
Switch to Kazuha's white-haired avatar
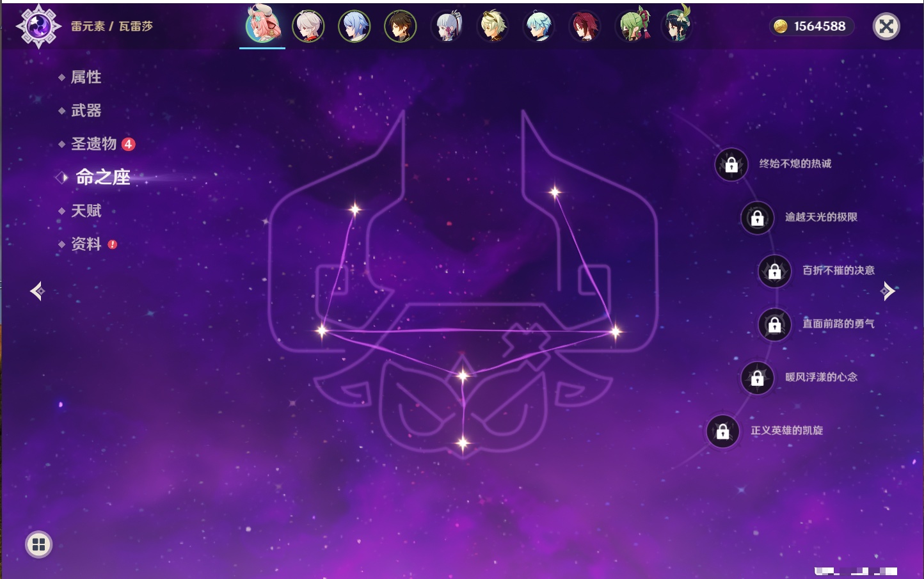click(308, 26)
